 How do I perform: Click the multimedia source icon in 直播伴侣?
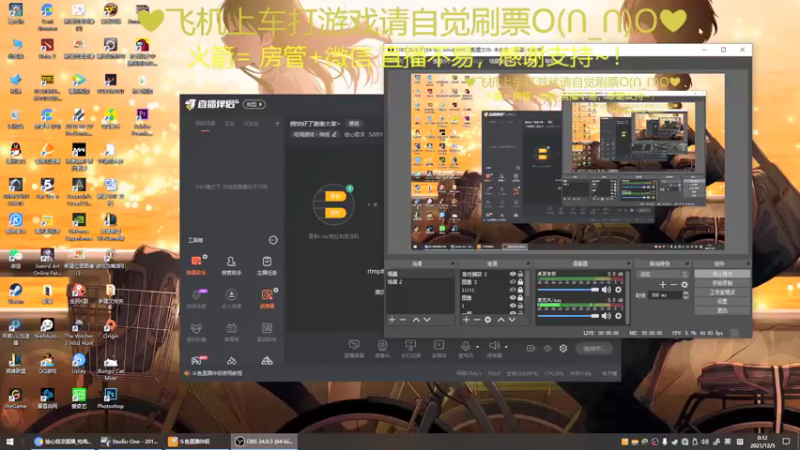tap(439, 348)
